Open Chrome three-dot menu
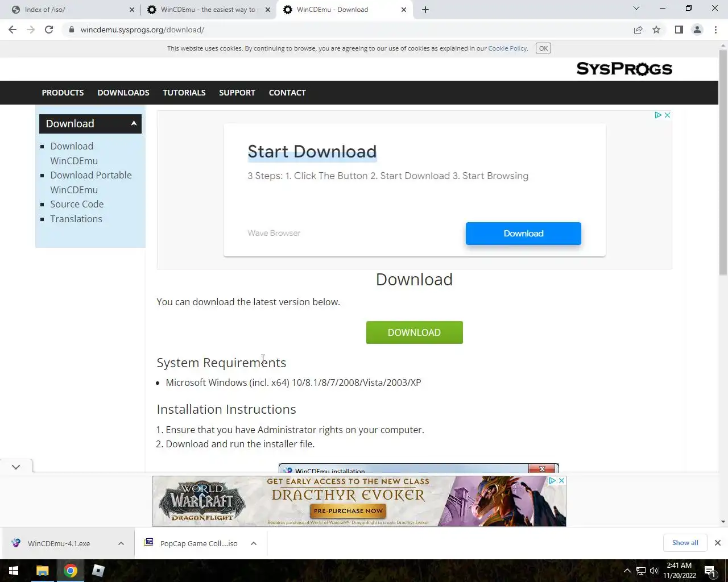Image resolution: width=728 pixels, height=582 pixels. click(x=715, y=30)
